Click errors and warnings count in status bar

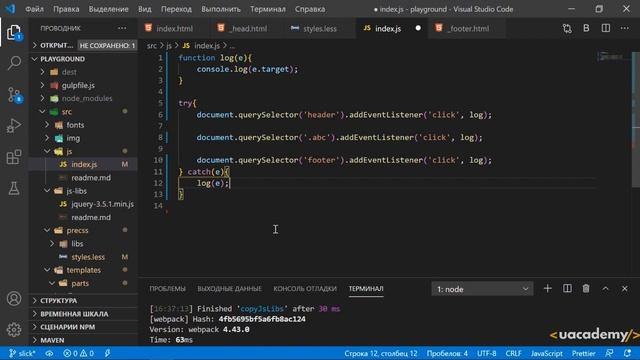coord(78,353)
